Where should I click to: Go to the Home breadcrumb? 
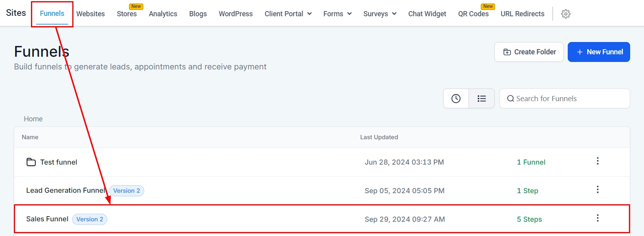point(33,119)
